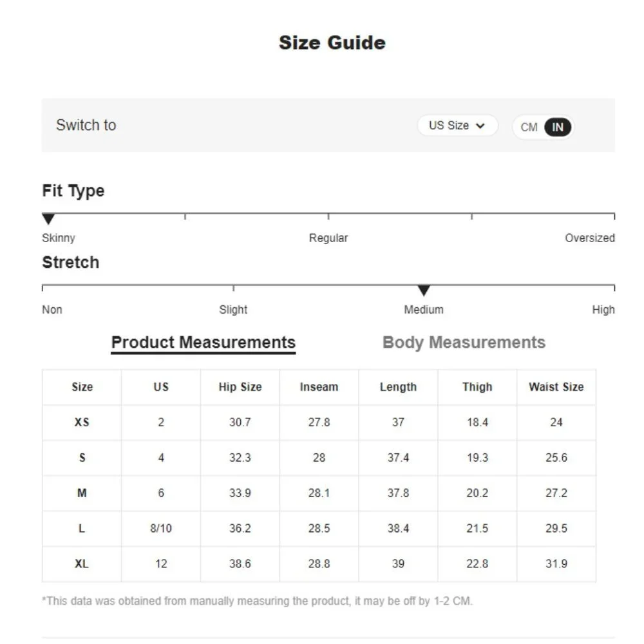Select the Thigh column header
This screenshot has width=644, height=644.
coord(477,387)
